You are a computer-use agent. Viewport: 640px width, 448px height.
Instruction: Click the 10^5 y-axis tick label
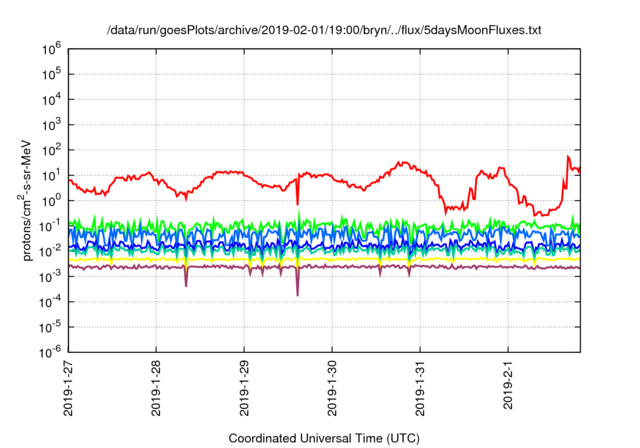51,74
